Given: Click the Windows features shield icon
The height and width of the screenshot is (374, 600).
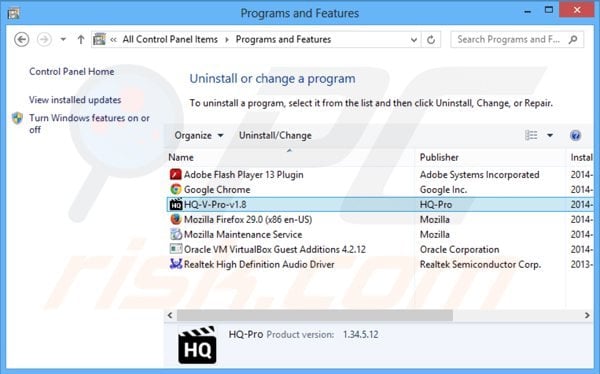Looking at the screenshot, I should [18, 118].
